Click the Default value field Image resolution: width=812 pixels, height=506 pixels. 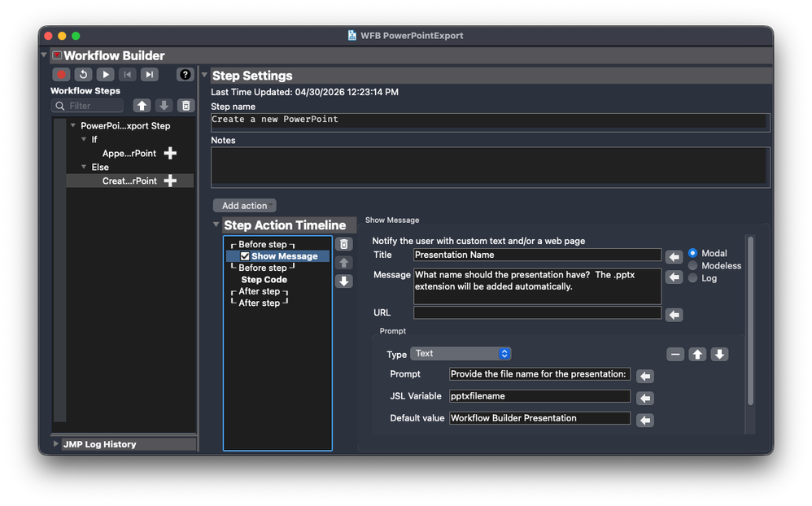point(539,418)
